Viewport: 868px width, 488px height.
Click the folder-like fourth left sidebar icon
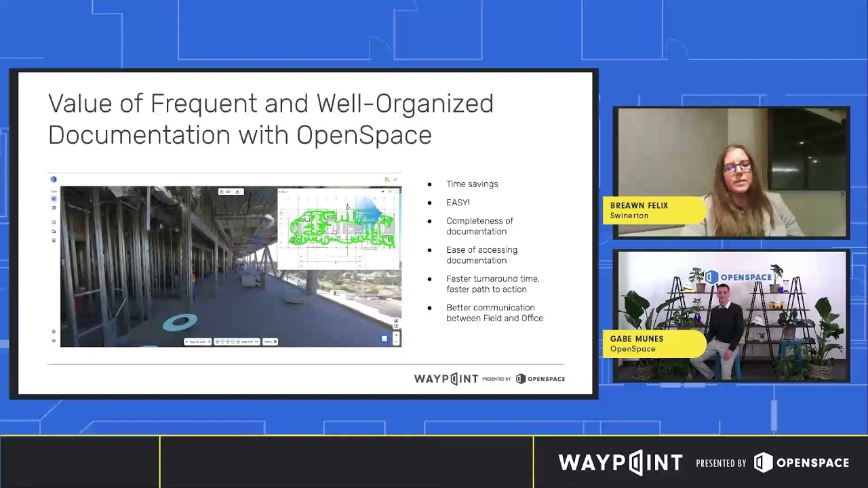(x=54, y=231)
